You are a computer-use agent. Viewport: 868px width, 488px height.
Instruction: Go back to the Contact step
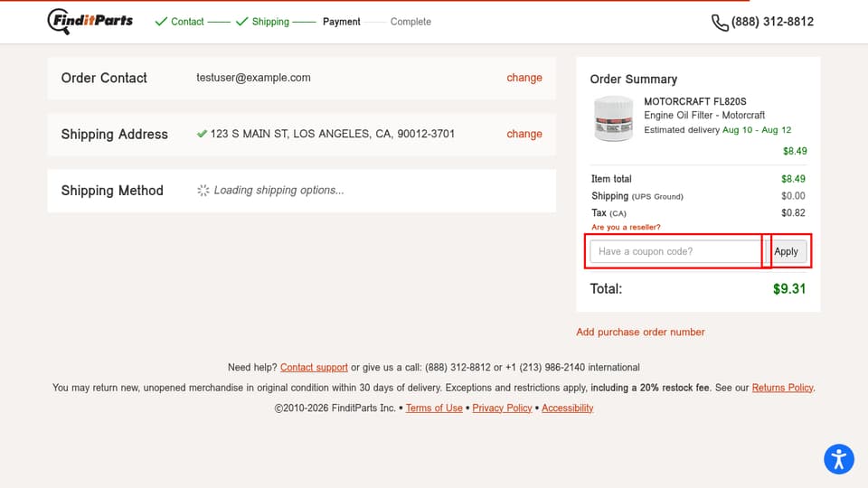[x=187, y=22]
